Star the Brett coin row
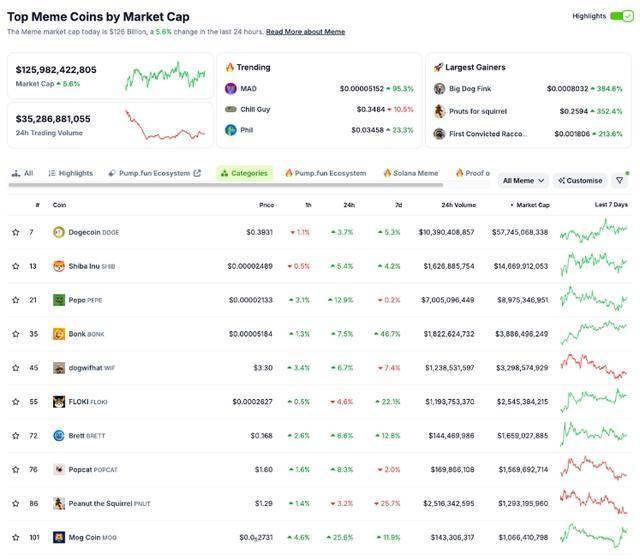 (x=16, y=436)
